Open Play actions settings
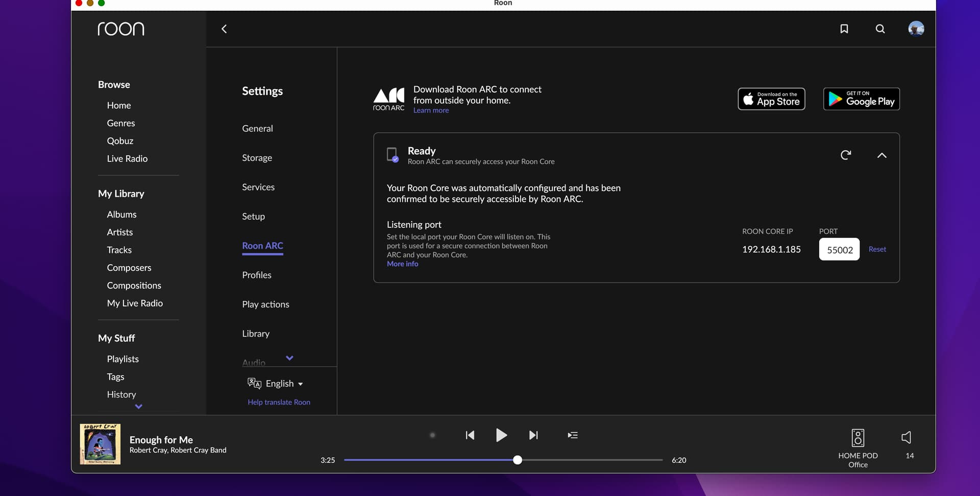 click(x=265, y=304)
